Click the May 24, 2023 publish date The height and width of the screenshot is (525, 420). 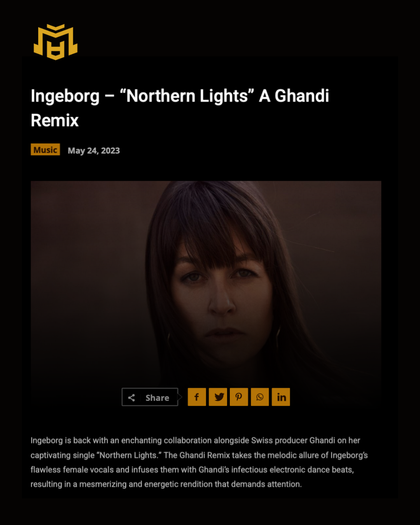94,150
